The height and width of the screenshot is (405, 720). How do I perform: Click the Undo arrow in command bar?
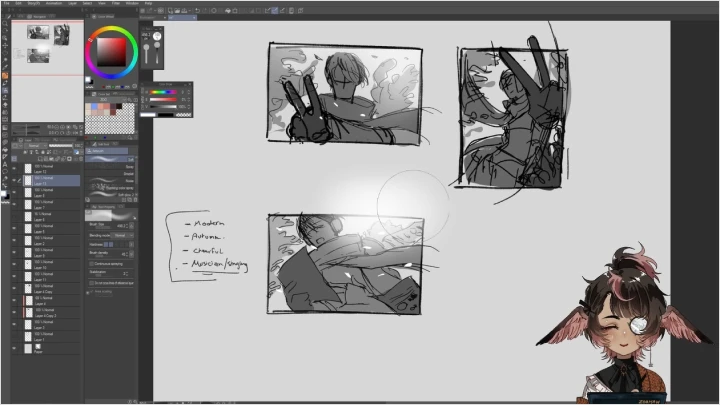click(x=198, y=10)
